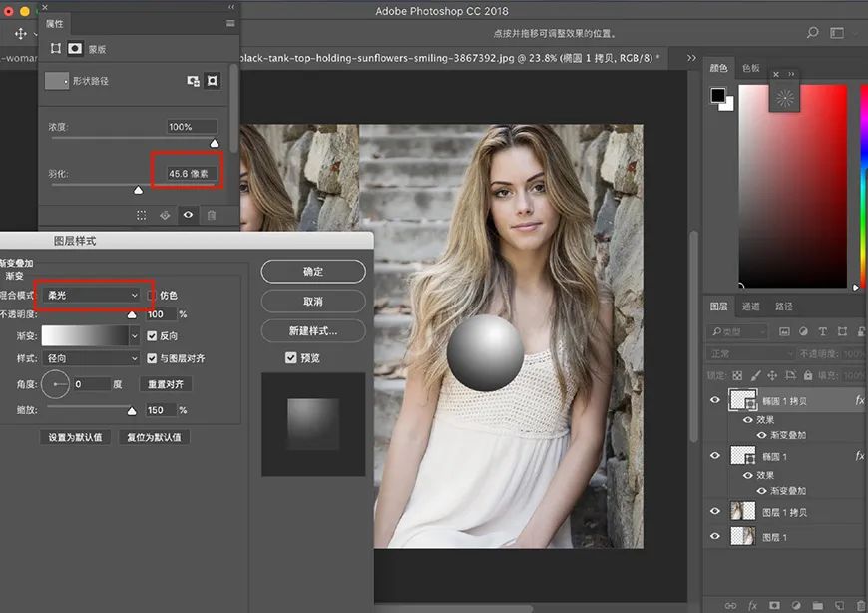
Task: Switch to the 路径 tab
Action: [783, 306]
